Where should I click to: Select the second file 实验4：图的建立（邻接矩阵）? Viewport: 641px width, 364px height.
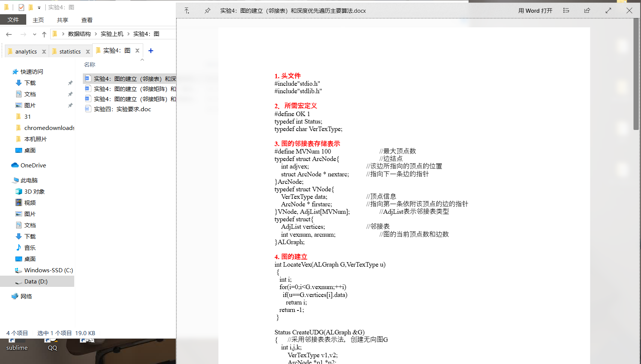[130, 89]
